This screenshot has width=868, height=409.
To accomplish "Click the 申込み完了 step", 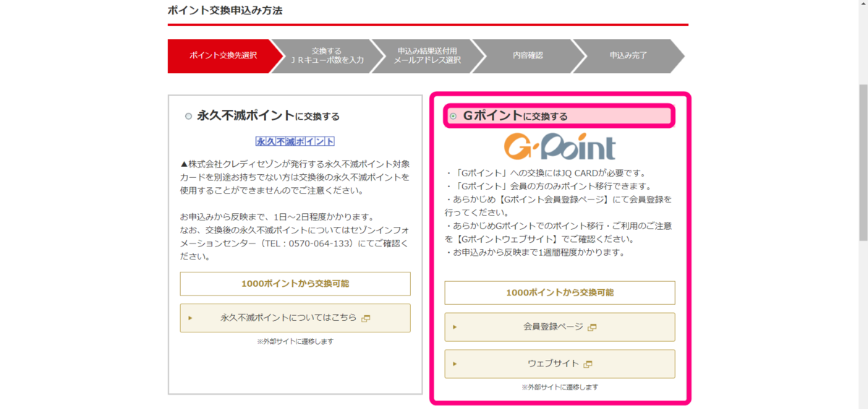I will pyautogui.click(x=628, y=56).
